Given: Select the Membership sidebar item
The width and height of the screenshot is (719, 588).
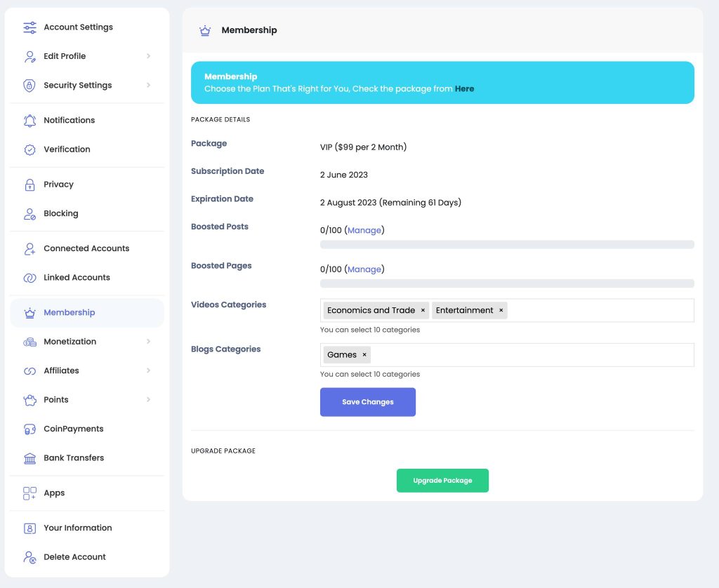Looking at the screenshot, I should 86,312.
